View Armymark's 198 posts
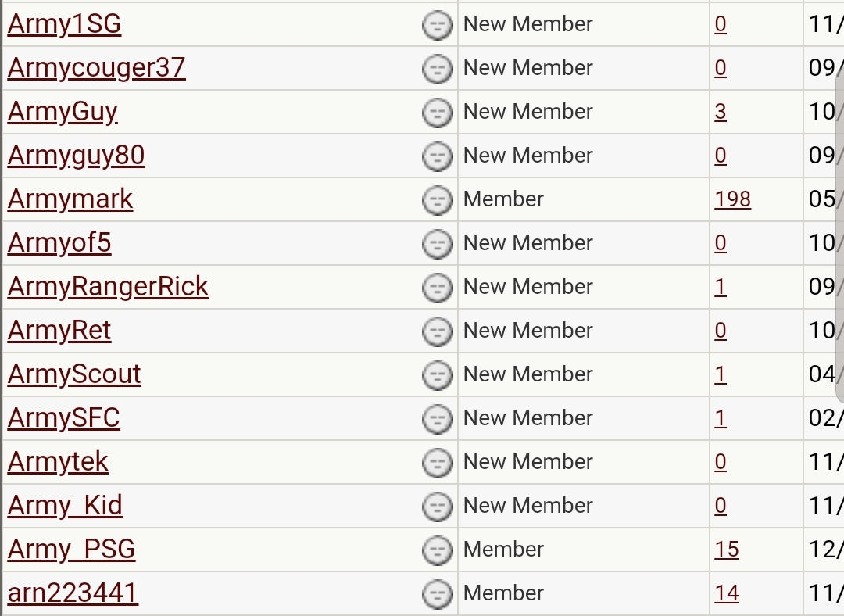This screenshot has width=844, height=616. pos(732,199)
